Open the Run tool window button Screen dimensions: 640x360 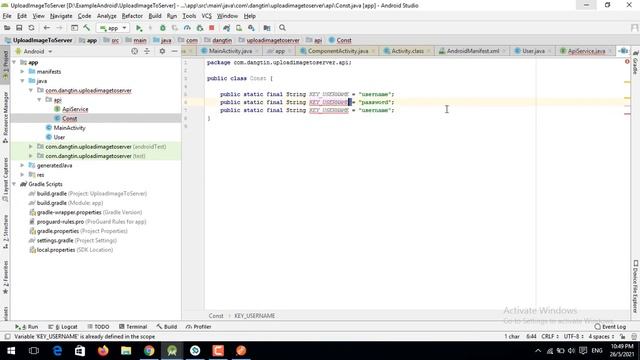pos(27,327)
